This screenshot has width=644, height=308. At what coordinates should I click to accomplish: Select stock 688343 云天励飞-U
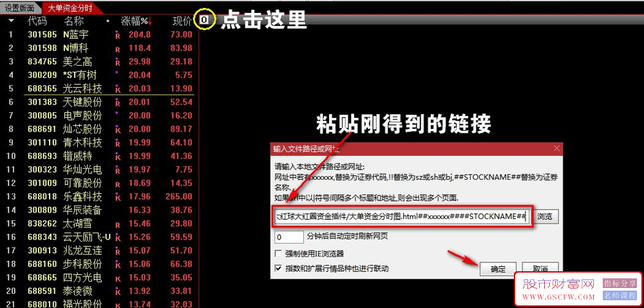click(x=99, y=237)
